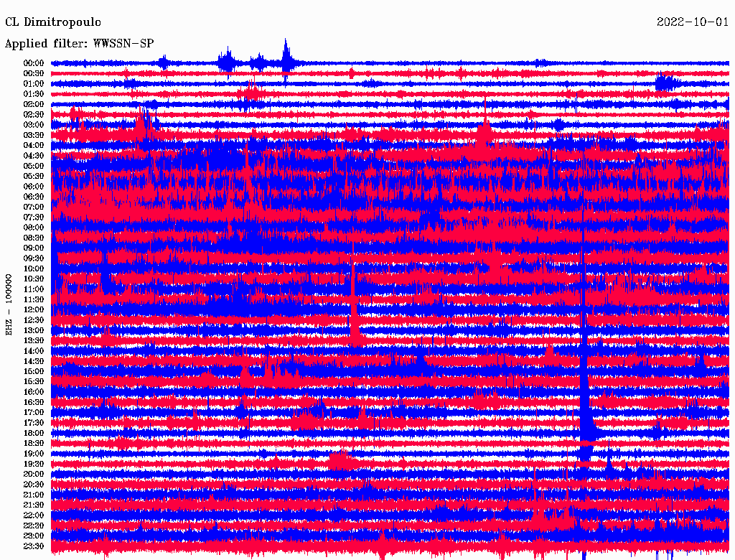Select the 16:30 time label
The height and width of the screenshot is (560, 735).
pos(34,403)
